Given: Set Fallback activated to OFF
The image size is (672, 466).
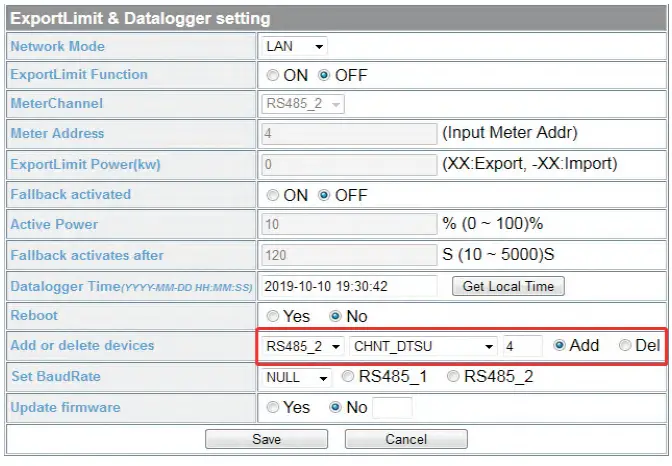Looking at the screenshot, I should (324, 195).
